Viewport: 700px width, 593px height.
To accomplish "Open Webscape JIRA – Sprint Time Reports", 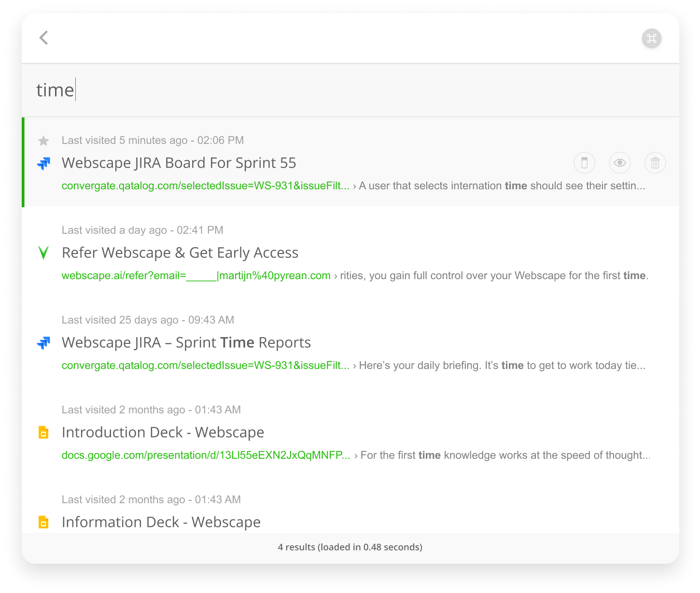I will point(186,343).
